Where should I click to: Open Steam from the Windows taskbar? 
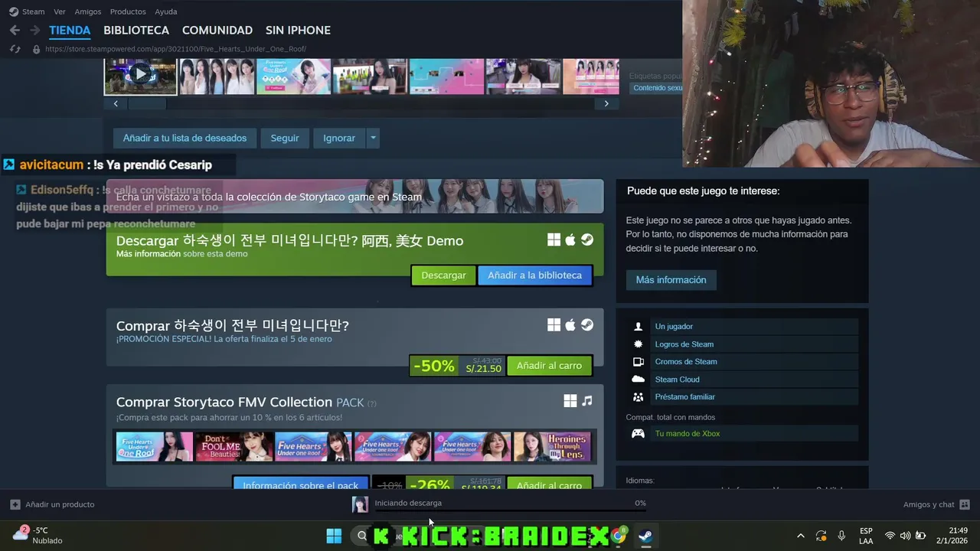click(x=645, y=536)
